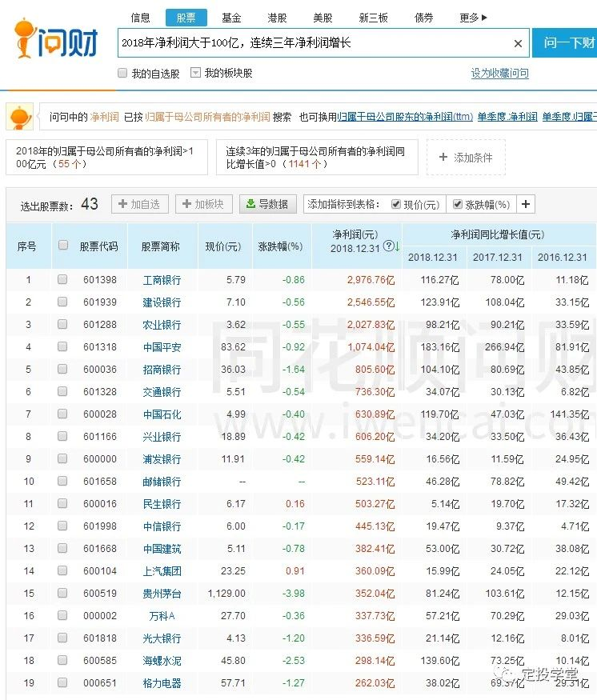
Task: Click stock code 601166
Action: (x=100, y=436)
